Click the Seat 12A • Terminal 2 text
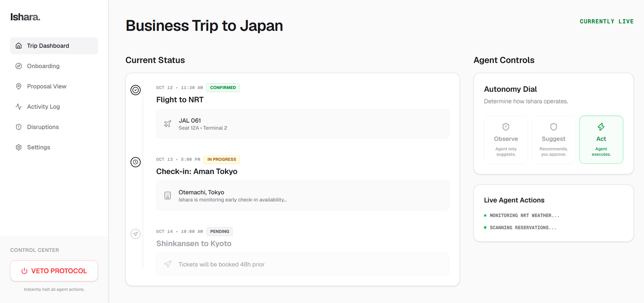This screenshot has height=303, width=644. (203, 128)
